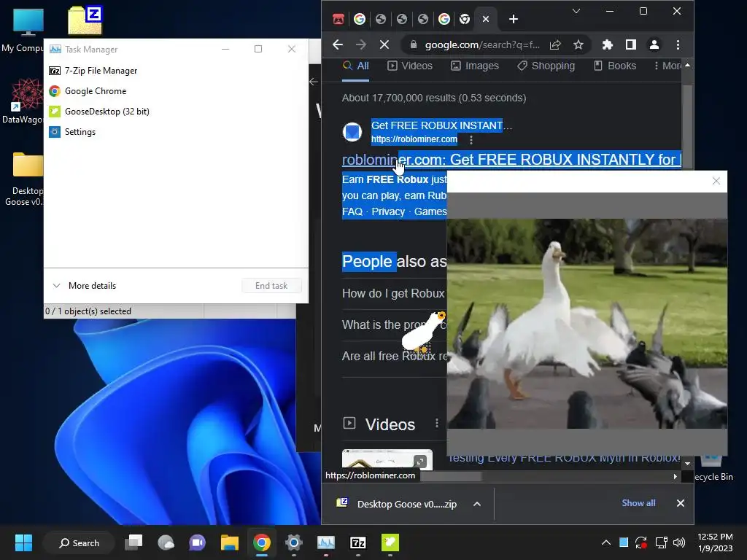Click Chrome icon on taskbar
Image resolution: width=747 pixels, height=560 pixels.
(x=262, y=542)
